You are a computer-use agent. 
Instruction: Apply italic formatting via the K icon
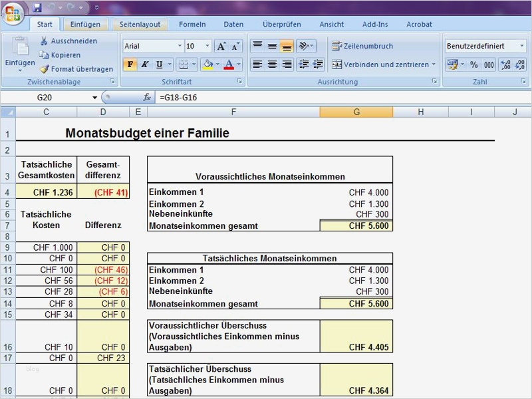144,65
